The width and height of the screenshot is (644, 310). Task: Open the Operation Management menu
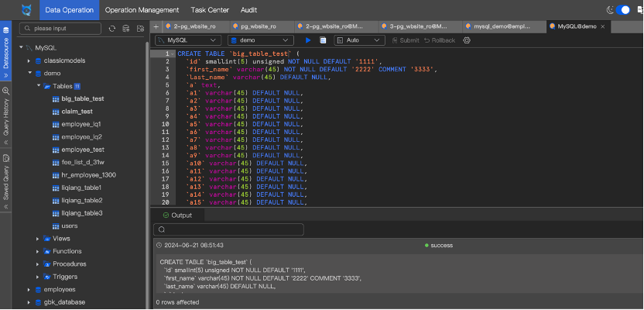(x=142, y=10)
